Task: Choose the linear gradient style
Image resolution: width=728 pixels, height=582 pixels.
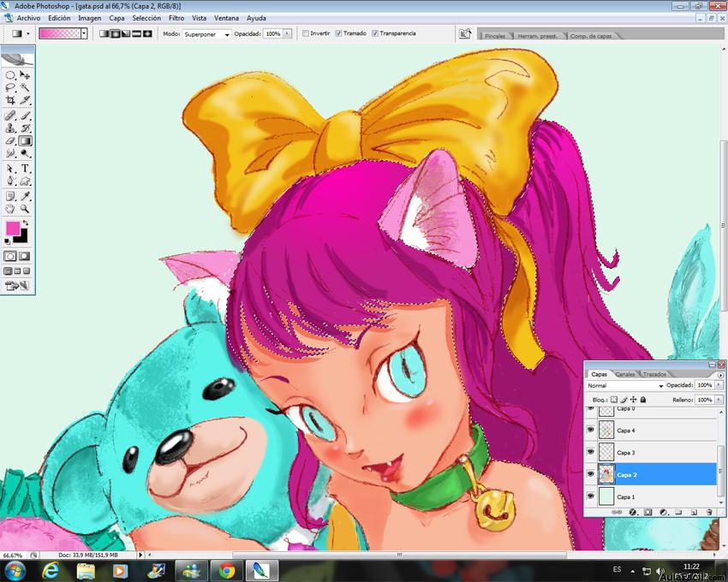Action: [x=104, y=33]
